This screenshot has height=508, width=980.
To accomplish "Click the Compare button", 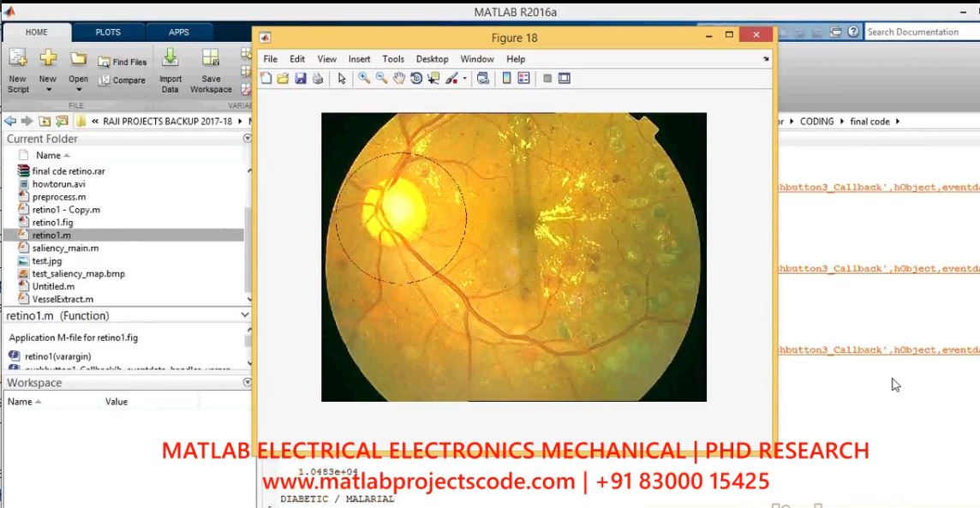I will pyautogui.click(x=122, y=81).
